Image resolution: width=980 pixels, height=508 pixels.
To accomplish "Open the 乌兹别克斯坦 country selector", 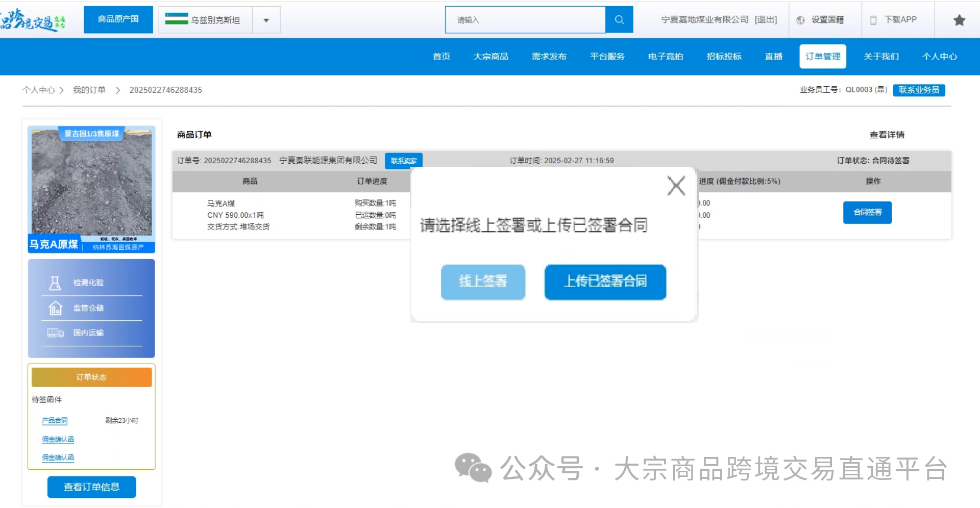I will click(x=215, y=20).
